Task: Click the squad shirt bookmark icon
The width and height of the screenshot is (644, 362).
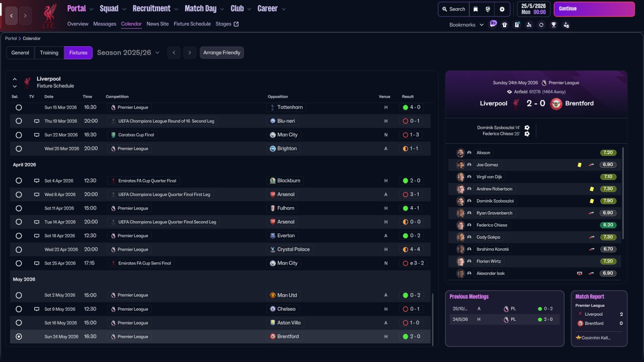Action: click(505, 25)
